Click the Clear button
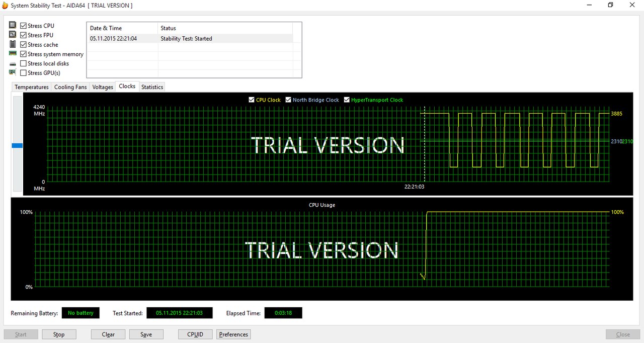 [108, 334]
